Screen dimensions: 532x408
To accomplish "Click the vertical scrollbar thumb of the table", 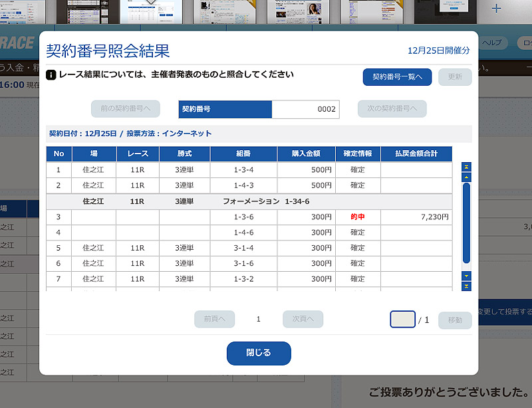I will (466, 223).
